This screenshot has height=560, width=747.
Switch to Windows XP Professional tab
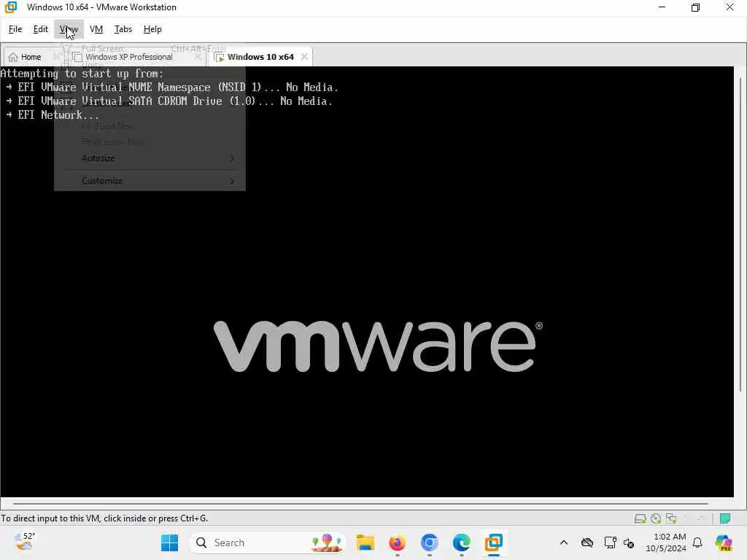(x=129, y=57)
